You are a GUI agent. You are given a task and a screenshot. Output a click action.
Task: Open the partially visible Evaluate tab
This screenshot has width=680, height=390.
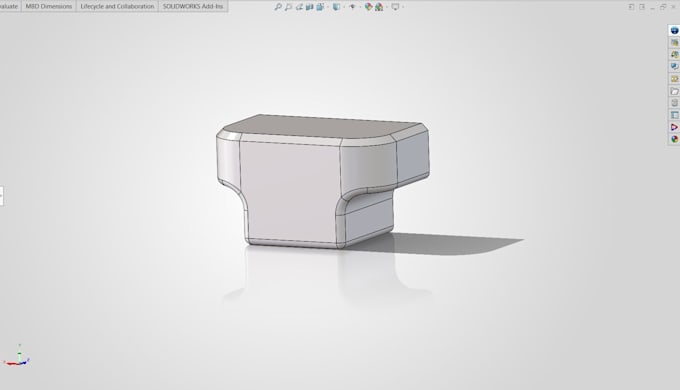[10, 6]
